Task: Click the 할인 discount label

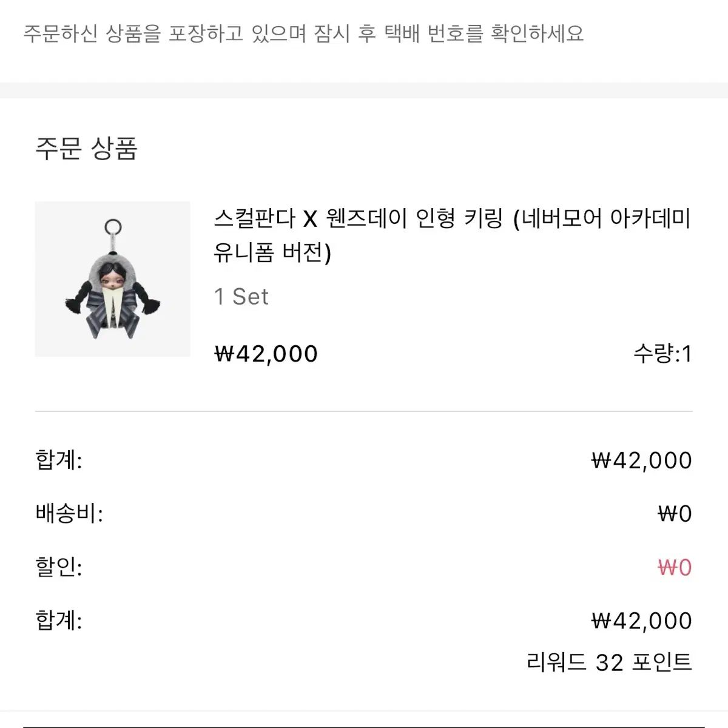Action: tap(59, 567)
